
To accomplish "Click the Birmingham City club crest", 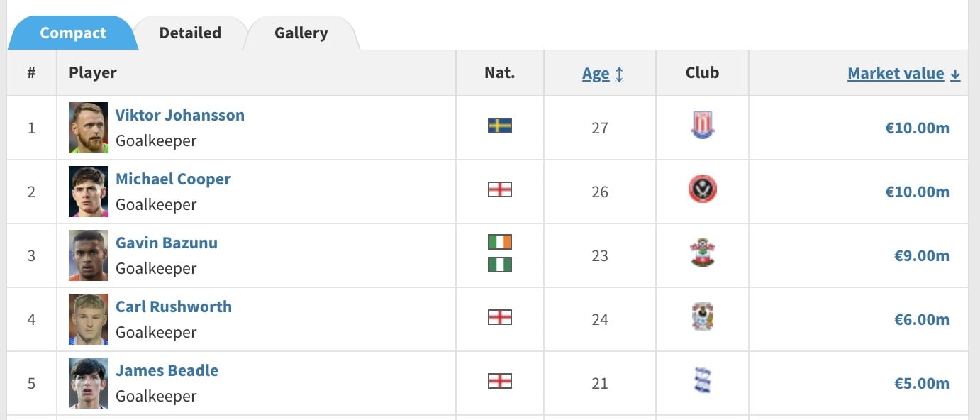I will (x=702, y=382).
